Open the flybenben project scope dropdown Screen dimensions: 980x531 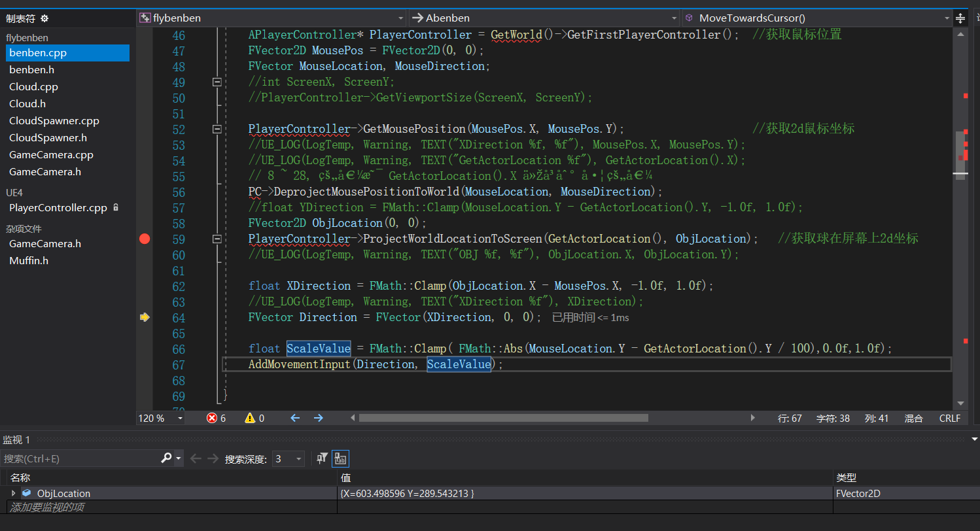tap(401, 18)
